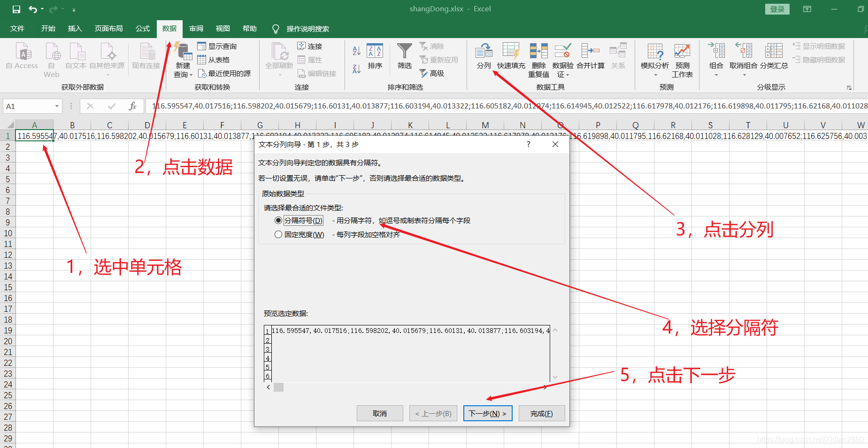Switch to the 开始 tab
The image size is (868, 448).
pos(48,29)
